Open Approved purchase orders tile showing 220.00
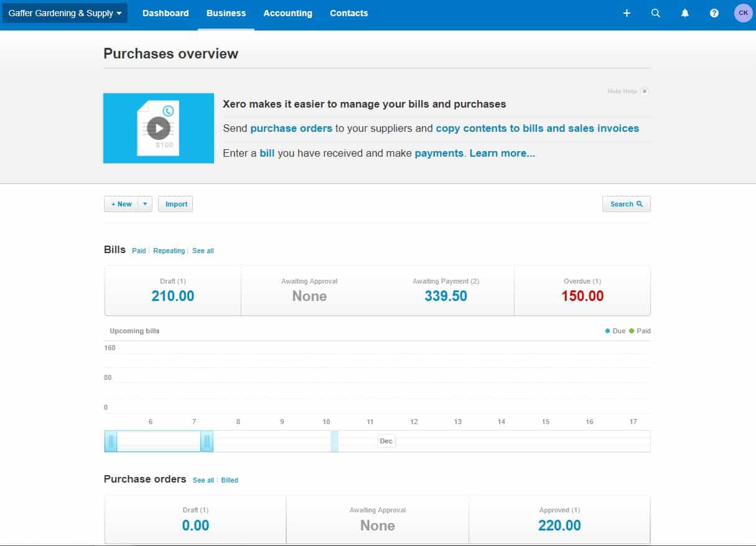Image resolution: width=756 pixels, height=546 pixels. point(559,520)
